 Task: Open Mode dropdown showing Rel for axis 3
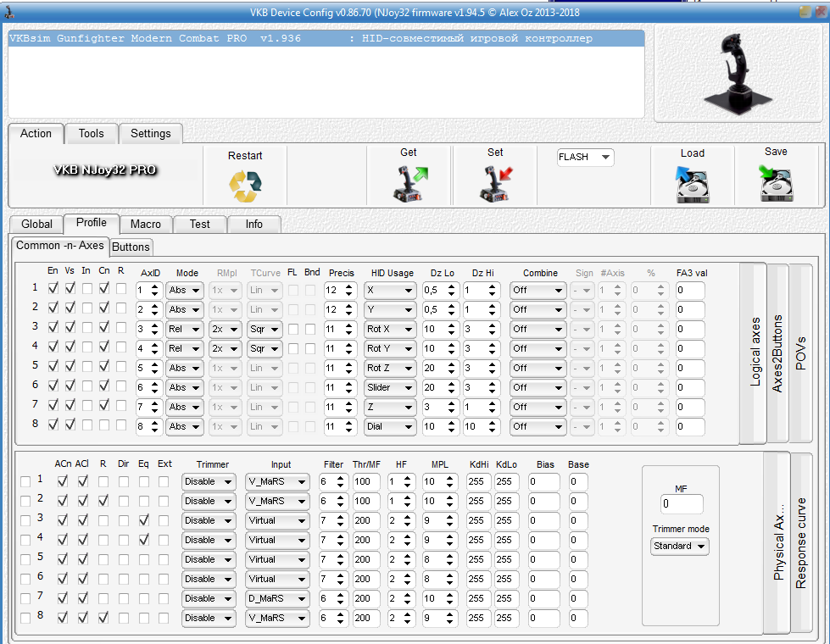coord(184,329)
